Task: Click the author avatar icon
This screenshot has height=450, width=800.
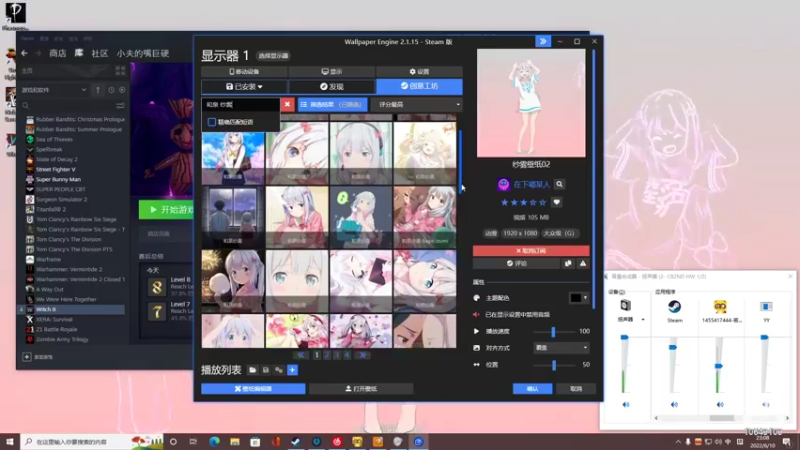Action: [x=503, y=184]
